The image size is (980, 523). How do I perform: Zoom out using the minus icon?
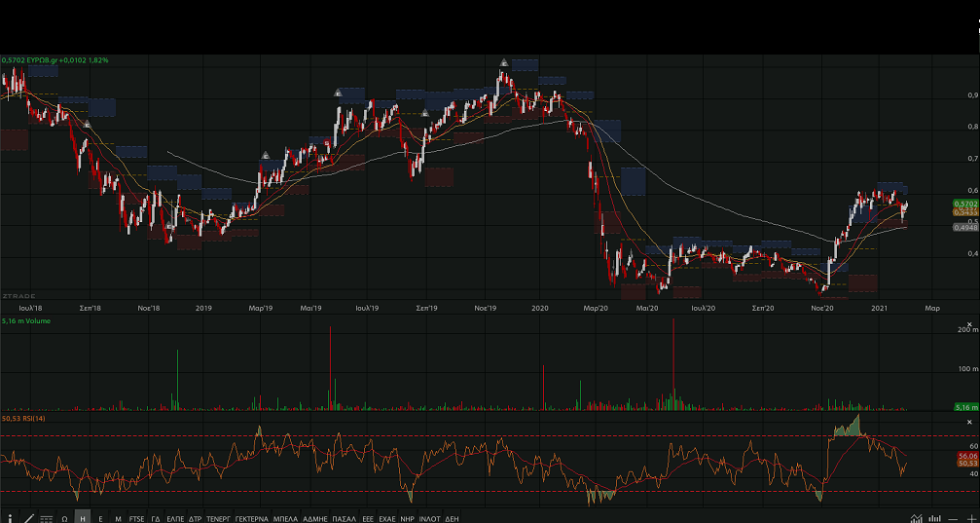tap(953, 518)
